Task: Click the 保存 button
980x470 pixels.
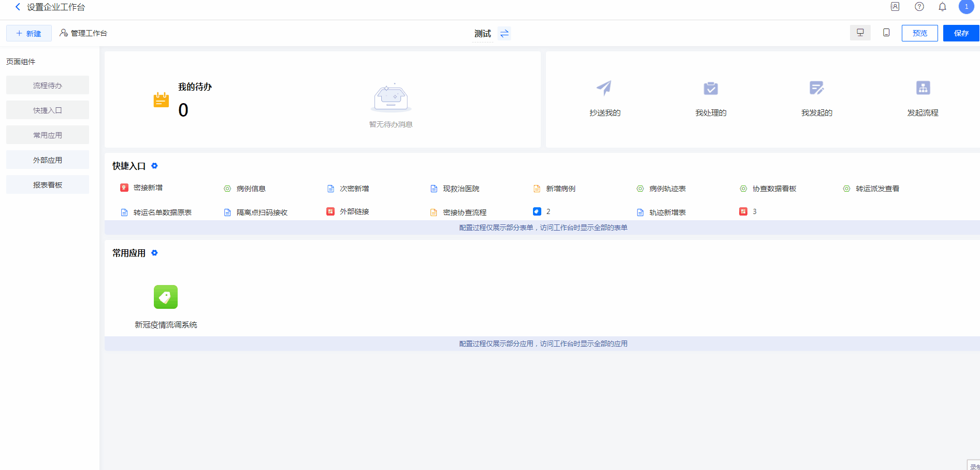Action: tap(961, 33)
